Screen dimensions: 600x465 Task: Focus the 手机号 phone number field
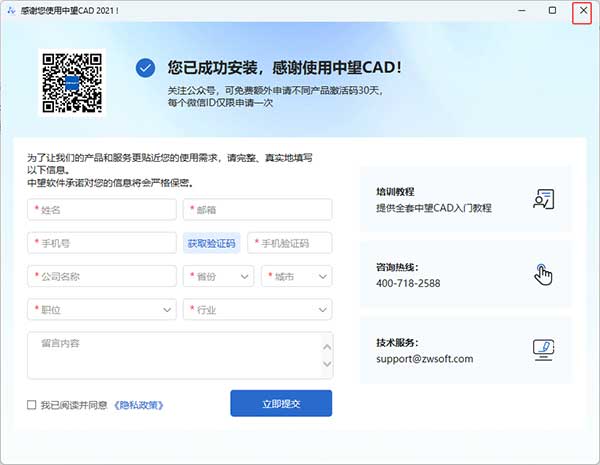(102, 243)
